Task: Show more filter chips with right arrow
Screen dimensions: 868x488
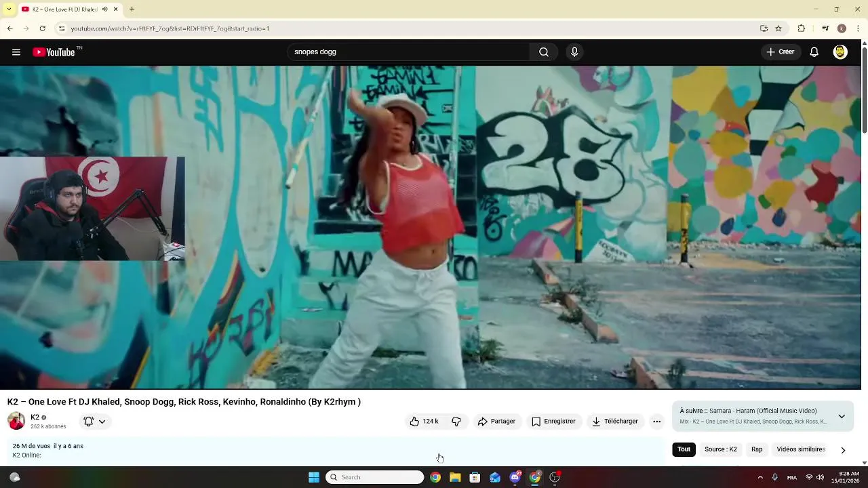Action: [x=843, y=450]
